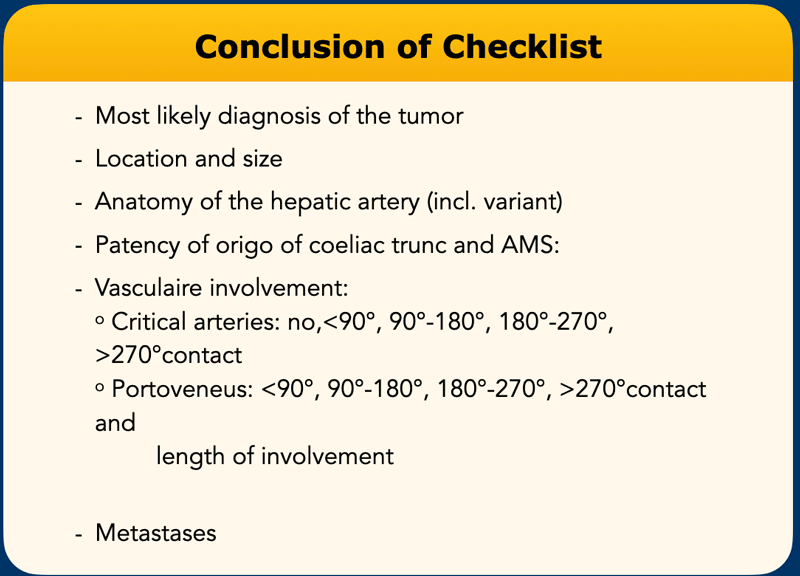The height and width of the screenshot is (576, 800).
Task: Click the bullet dash before 'Metastases'
Action: click(79, 535)
